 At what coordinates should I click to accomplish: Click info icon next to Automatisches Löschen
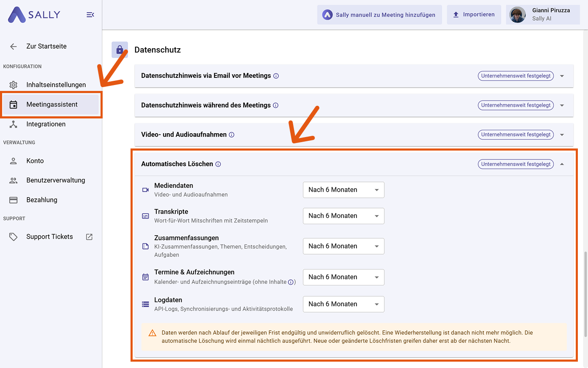pos(218,164)
